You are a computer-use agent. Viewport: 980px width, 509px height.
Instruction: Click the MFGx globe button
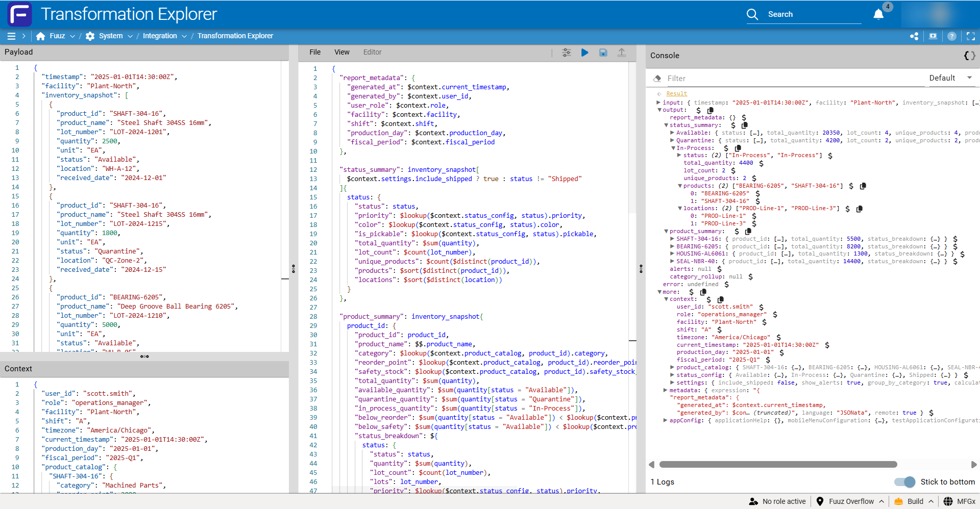(960, 501)
